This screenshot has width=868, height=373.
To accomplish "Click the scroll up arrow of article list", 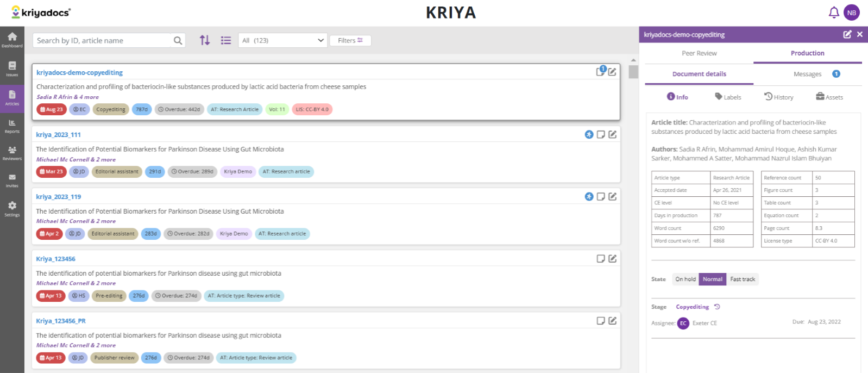I will 633,60.
